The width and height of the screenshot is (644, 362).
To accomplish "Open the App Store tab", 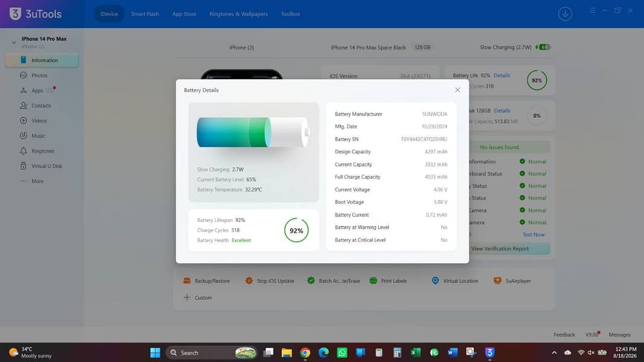I will pos(184,14).
